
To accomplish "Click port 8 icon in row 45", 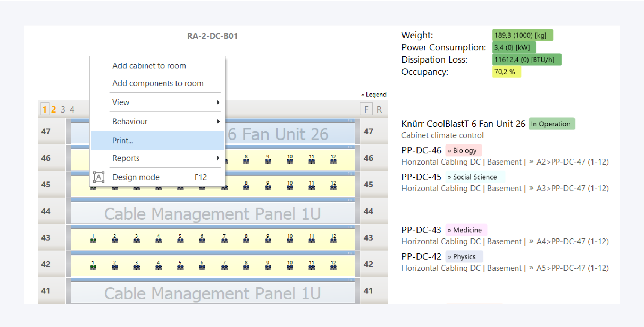I will click(246, 187).
